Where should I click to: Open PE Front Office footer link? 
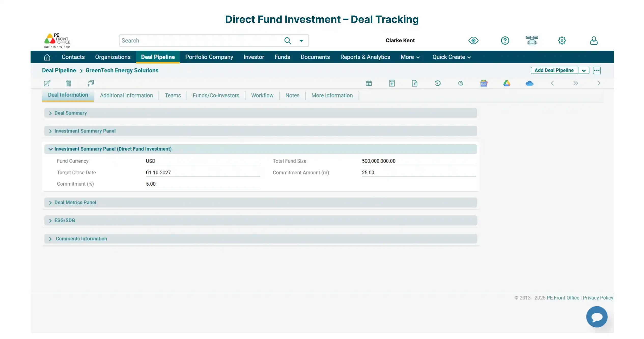[x=563, y=298]
